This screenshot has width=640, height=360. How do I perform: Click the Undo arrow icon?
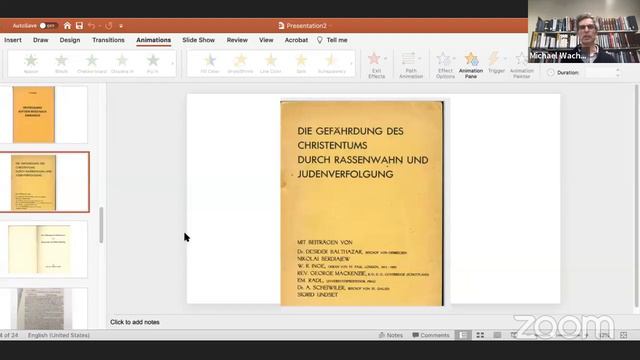point(91,26)
